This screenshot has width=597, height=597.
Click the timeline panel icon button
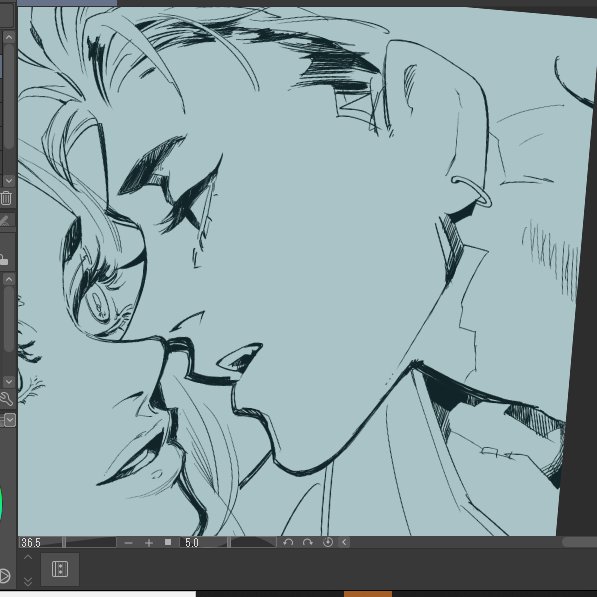tap(60, 569)
